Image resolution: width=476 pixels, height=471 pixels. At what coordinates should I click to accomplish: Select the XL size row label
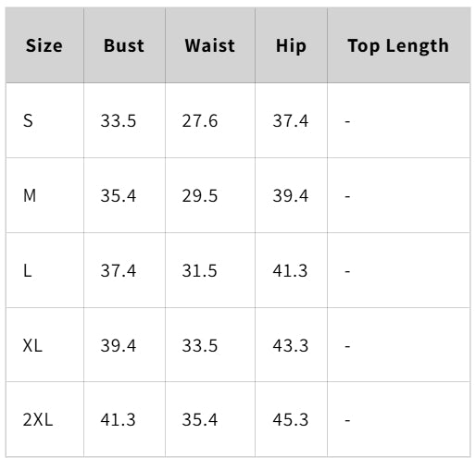point(32,345)
